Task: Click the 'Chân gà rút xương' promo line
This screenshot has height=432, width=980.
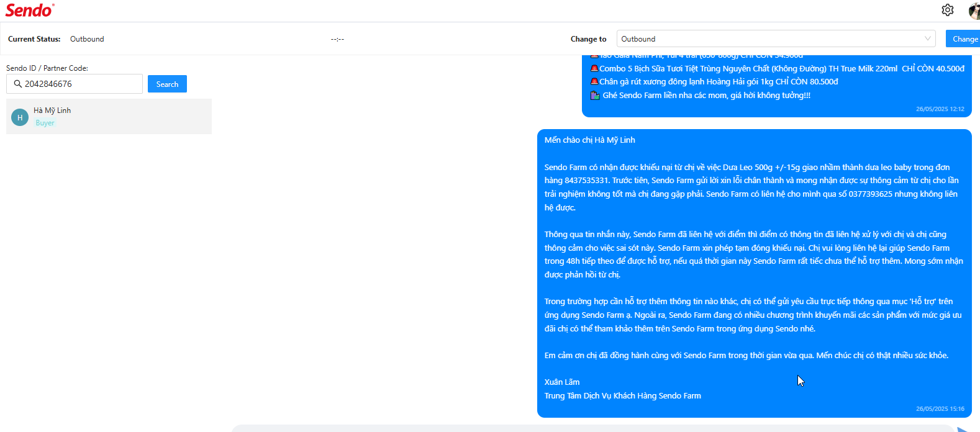Action: [x=714, y=81]
